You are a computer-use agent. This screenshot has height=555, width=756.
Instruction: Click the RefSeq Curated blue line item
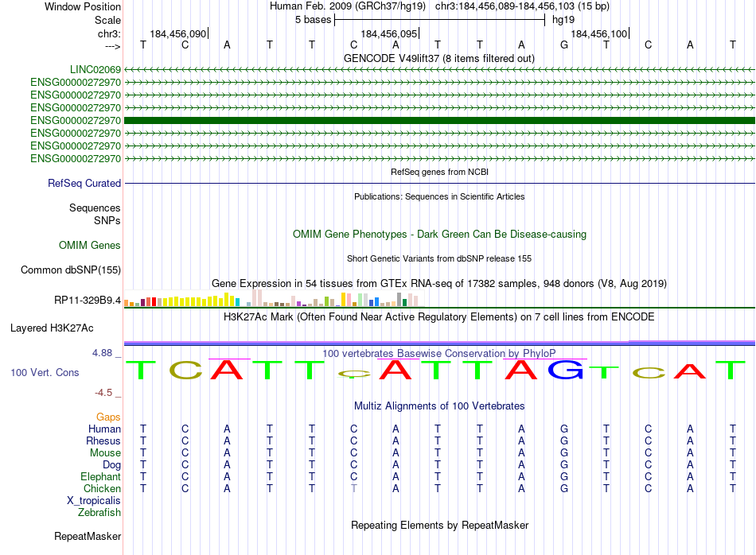click(439, 184)
